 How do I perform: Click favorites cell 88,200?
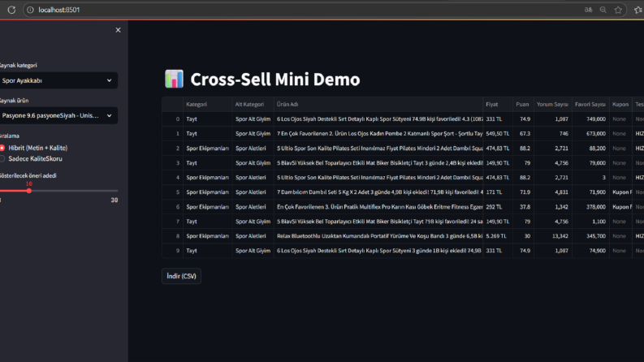pos(590,149)
